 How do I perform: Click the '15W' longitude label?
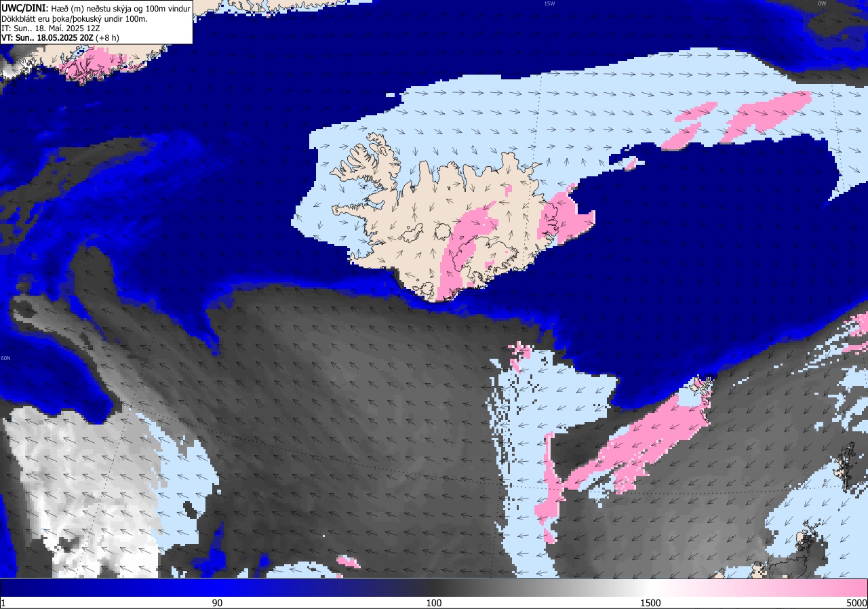pyautogui.click(x=549, y=3)
